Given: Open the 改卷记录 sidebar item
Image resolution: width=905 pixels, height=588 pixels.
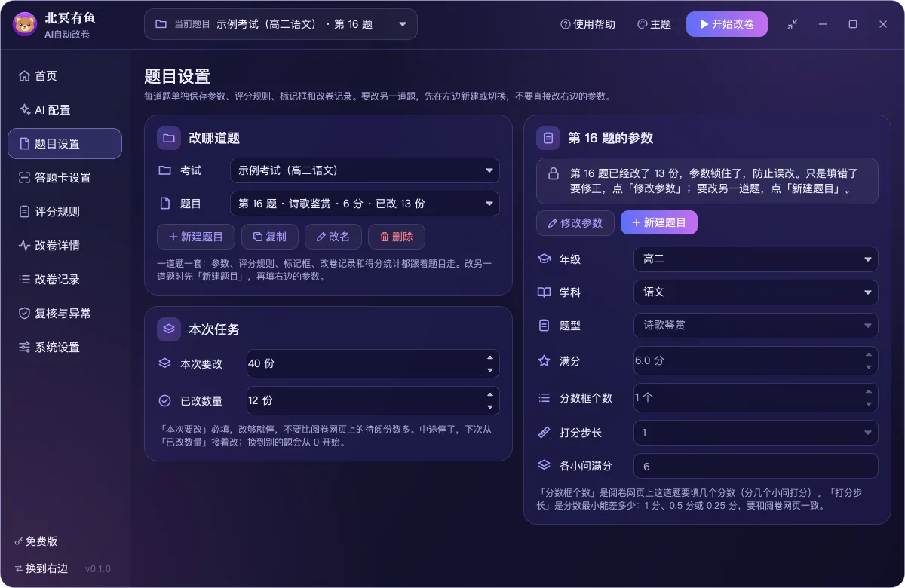Looking at the screenshot, I should (65, 280).
